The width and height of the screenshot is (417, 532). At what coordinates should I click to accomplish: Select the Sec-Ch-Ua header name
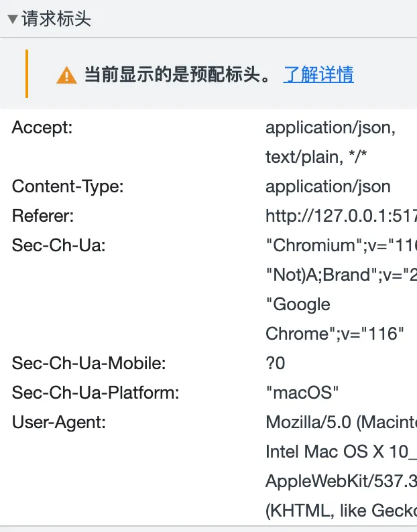pos(59,245)
